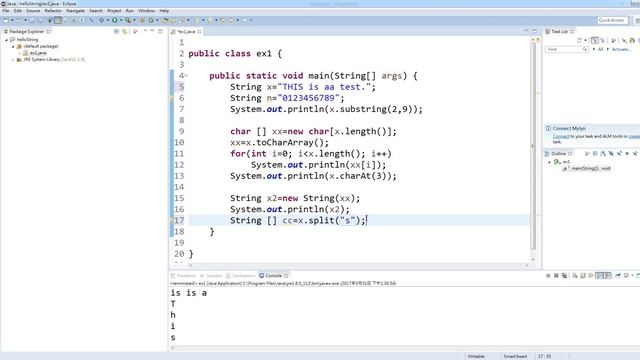Click Terminate icon in Console toolbar
This screenshot has height=360, width=640.
[548, 276]
